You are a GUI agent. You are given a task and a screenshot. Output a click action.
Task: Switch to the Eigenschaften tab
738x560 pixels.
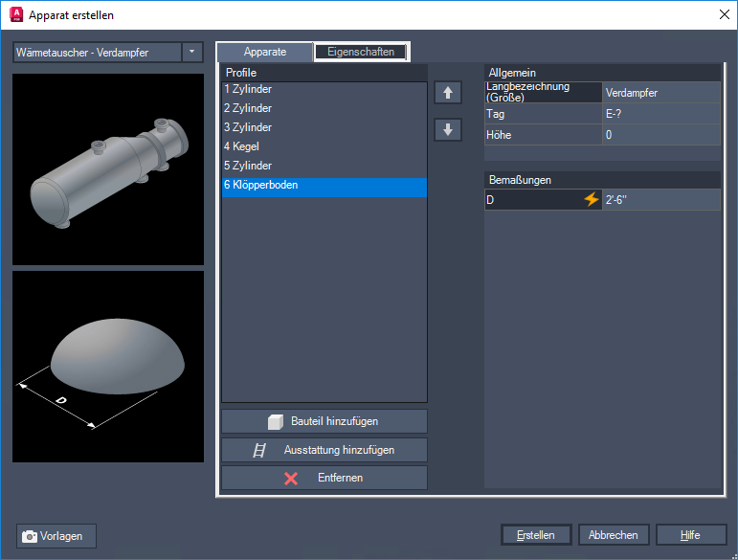pos(361,52)
